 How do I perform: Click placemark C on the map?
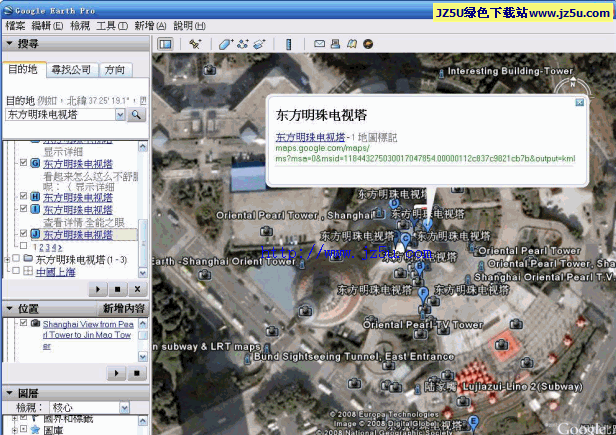click(406, 239)
